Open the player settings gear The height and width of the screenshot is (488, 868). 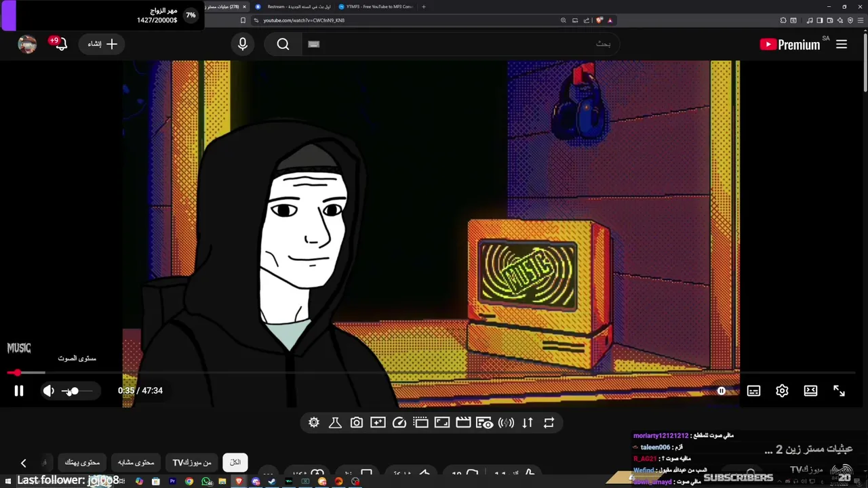(x=782, y=390)
